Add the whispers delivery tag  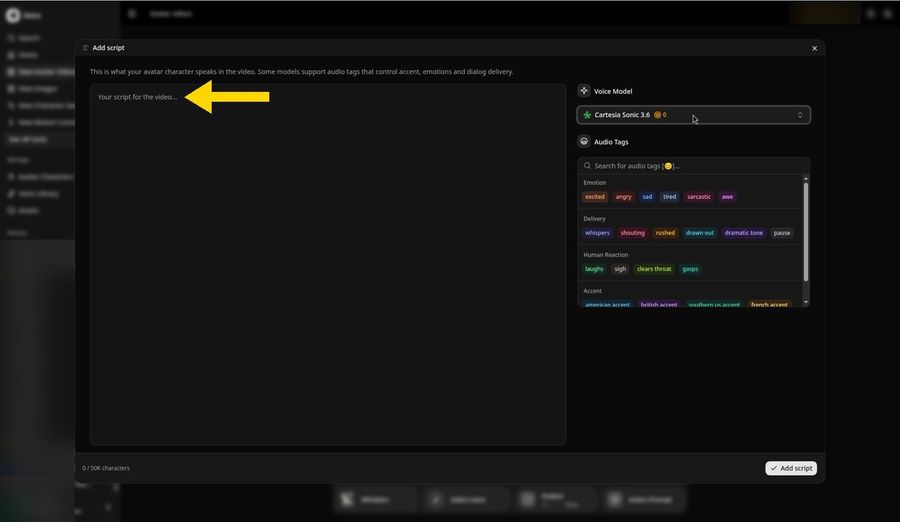[597, 233]
